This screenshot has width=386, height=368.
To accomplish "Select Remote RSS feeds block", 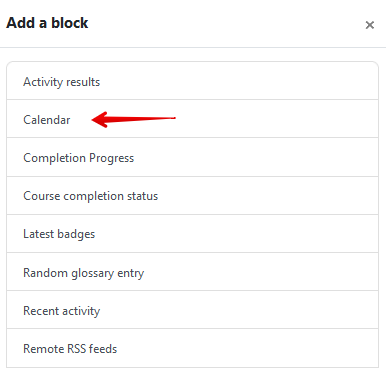I will click(x=193, y=348).
